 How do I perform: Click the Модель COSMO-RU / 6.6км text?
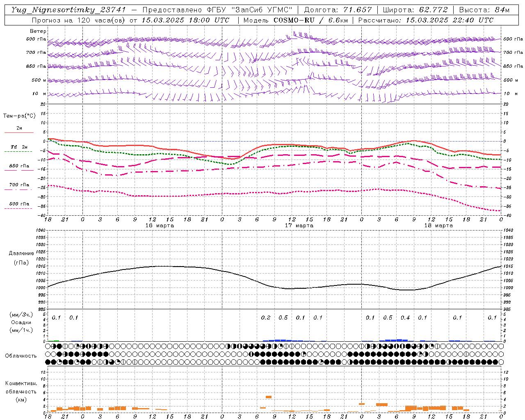click(x=295, y=20)
